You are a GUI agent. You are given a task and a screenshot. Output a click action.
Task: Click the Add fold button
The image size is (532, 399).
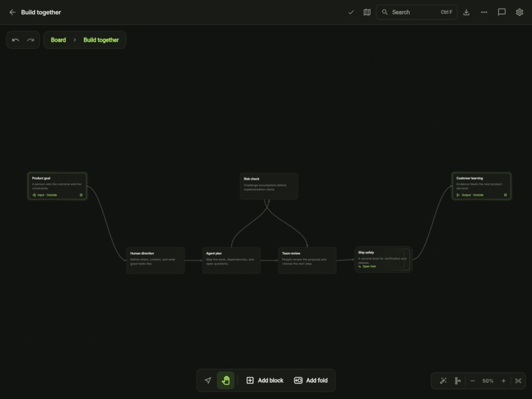[x=311, y=380]
